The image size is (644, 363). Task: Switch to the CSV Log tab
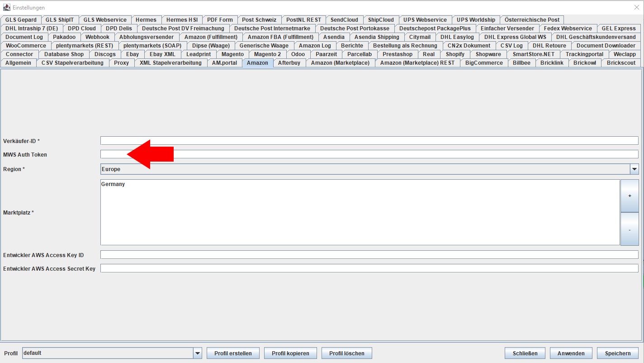[511, 45]
